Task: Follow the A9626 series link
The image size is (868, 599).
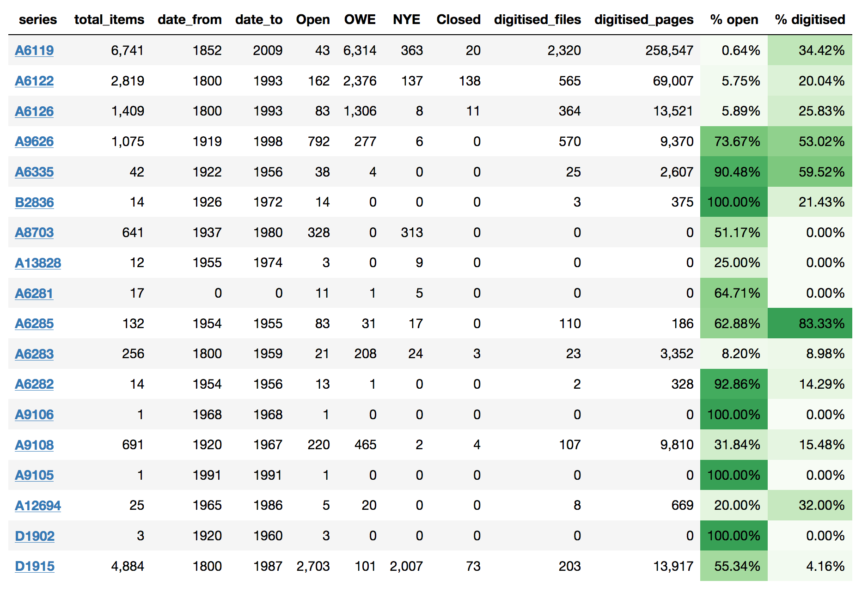Action: tap(34, 141)
